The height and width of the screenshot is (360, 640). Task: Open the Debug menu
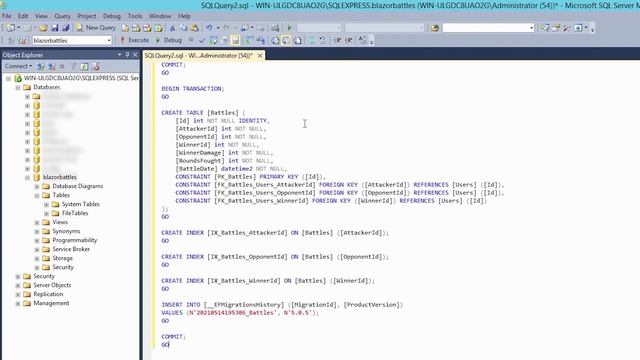point(111,16)
